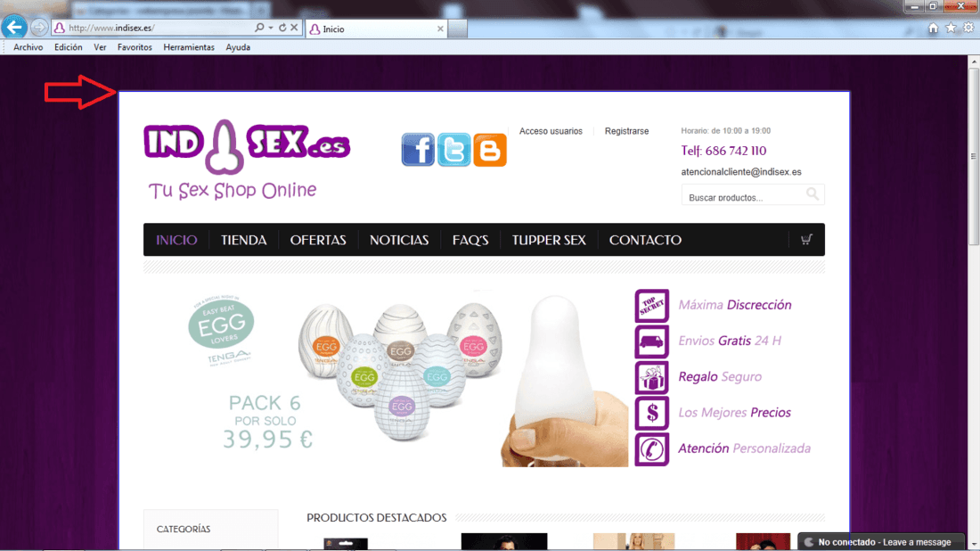This screenshot has width=980, height=551.
Task: Open the Favoritos menu
Action: click(x=135, y=47)
